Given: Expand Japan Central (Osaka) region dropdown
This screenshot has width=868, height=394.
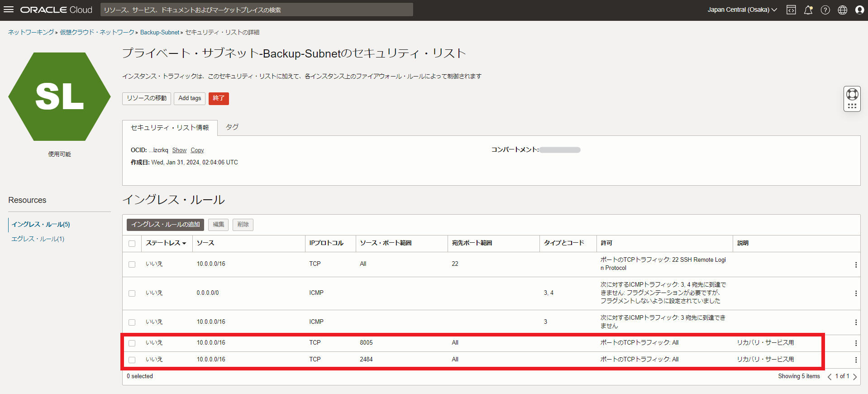Looking at the screenshot, I should 742,10.
